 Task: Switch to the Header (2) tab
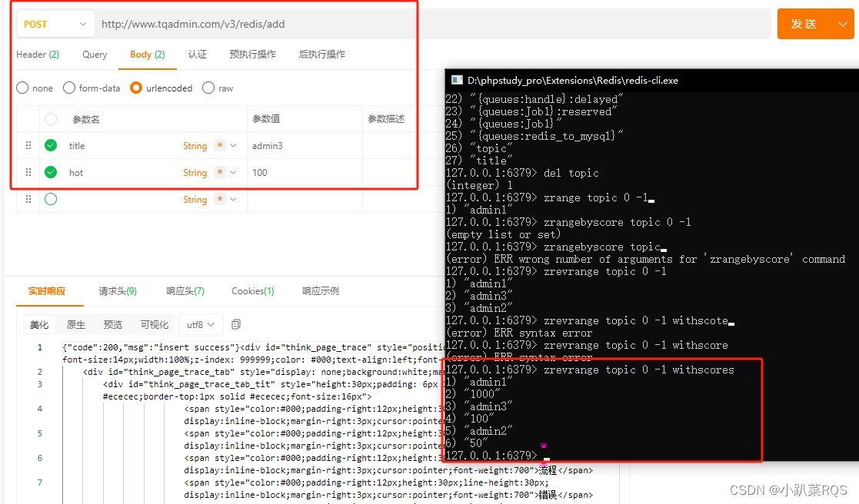pos(37,55)
